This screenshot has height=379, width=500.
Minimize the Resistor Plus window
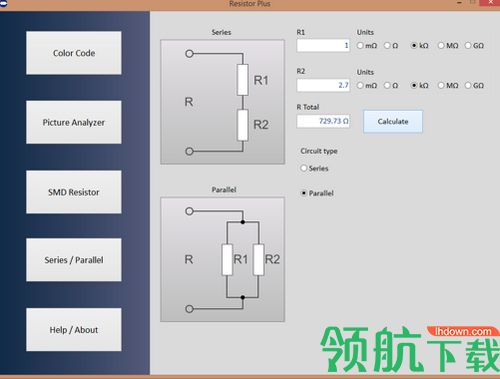point(459,3)
